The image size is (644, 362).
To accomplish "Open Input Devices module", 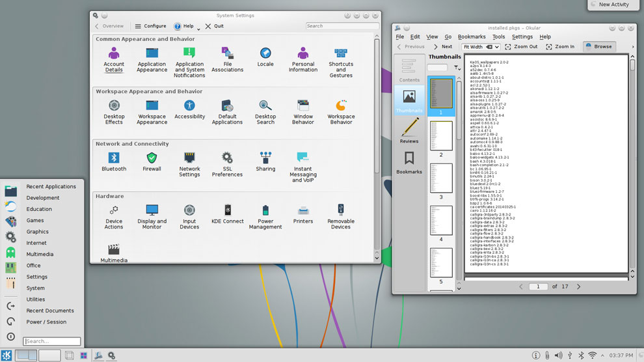I will click(189, 217).
